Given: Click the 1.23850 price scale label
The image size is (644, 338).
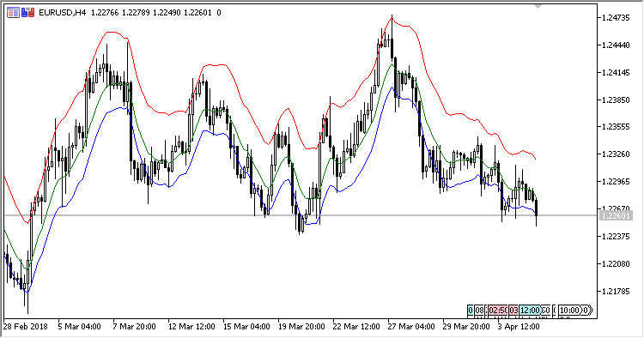Looking at the screenshot, I should (616, 100).
